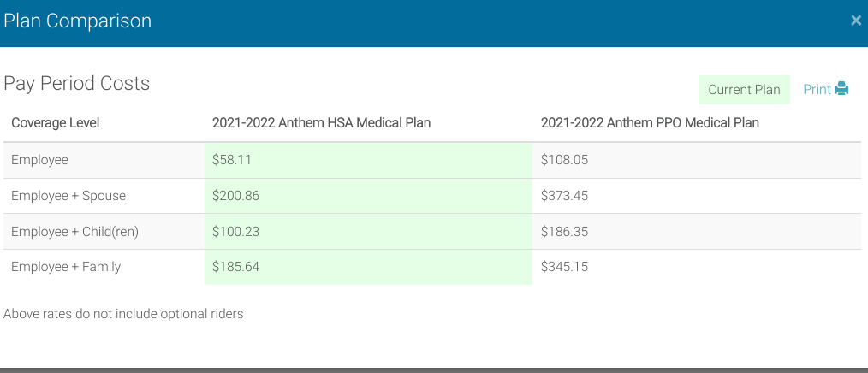Click the $108.05 PPO employee cost
Image resolution: width=868 pixels, height=373 pixels.
564,160
